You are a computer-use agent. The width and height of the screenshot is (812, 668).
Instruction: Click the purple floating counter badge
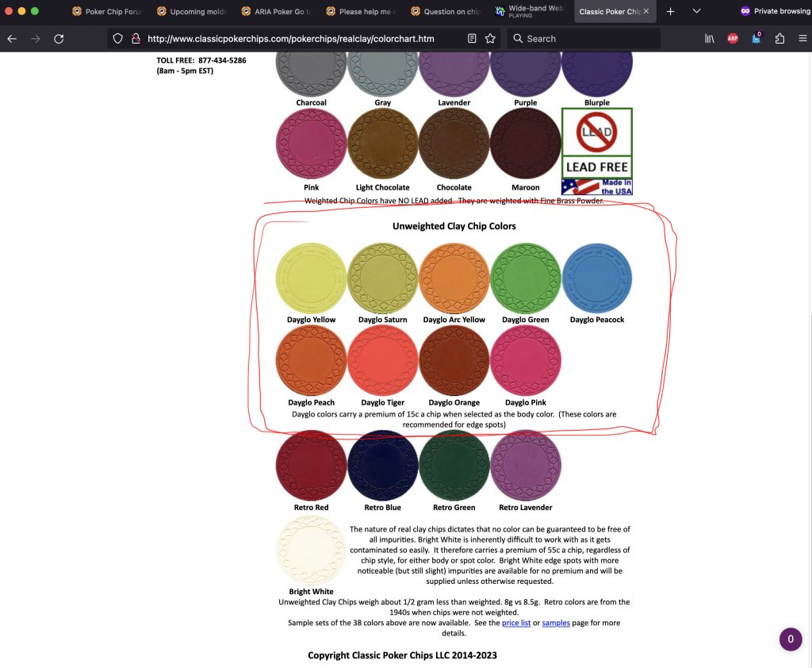(x=790, y=639)
